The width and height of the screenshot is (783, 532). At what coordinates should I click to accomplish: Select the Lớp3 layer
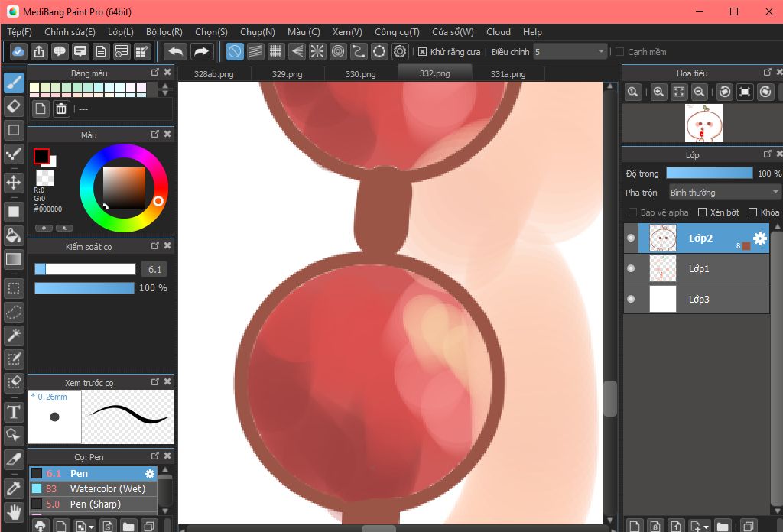point(696,299)
